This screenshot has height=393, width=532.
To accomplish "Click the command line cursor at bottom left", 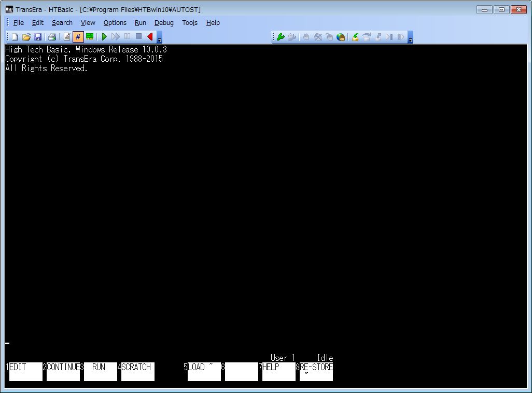I will pyautogui.click(x=7, y=343).
